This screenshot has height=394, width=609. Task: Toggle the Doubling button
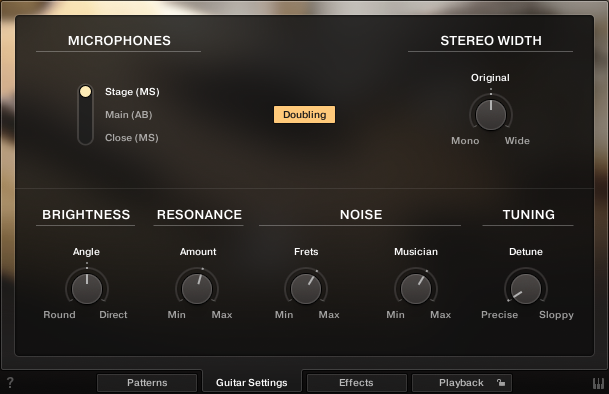point(304,115)
